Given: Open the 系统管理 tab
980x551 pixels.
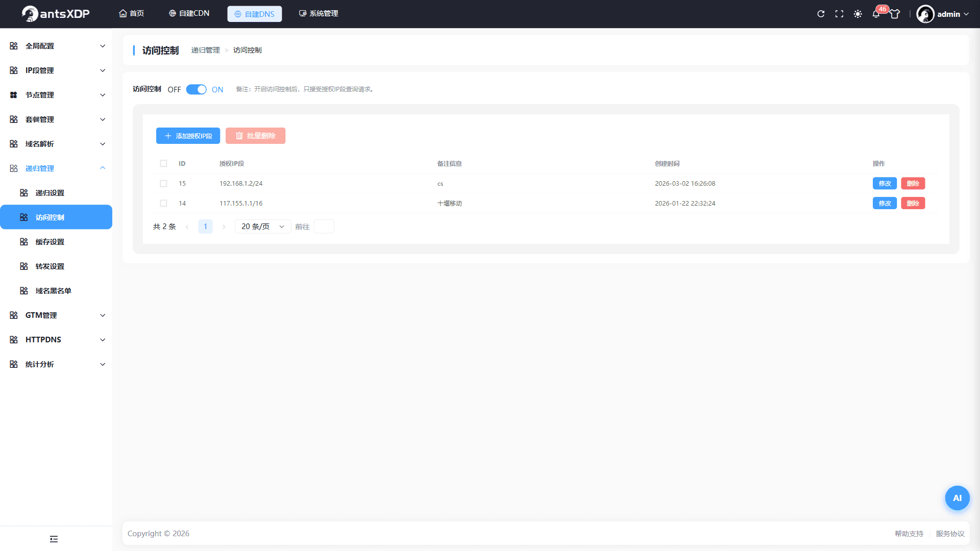Looking at the screenshot, I should 318,13.
